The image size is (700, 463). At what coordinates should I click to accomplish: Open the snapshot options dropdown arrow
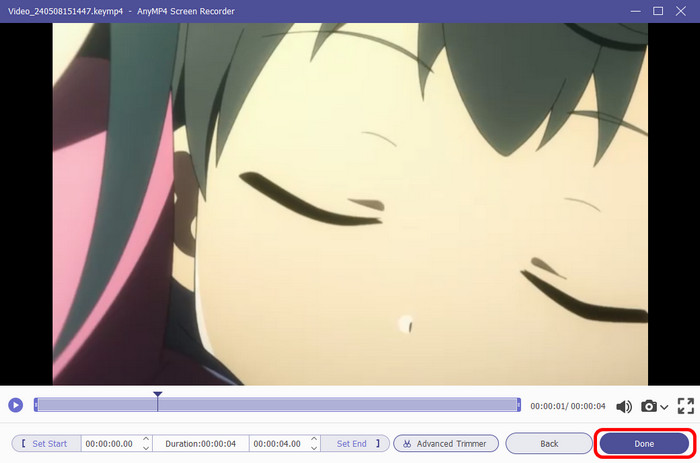click(664, 407)
